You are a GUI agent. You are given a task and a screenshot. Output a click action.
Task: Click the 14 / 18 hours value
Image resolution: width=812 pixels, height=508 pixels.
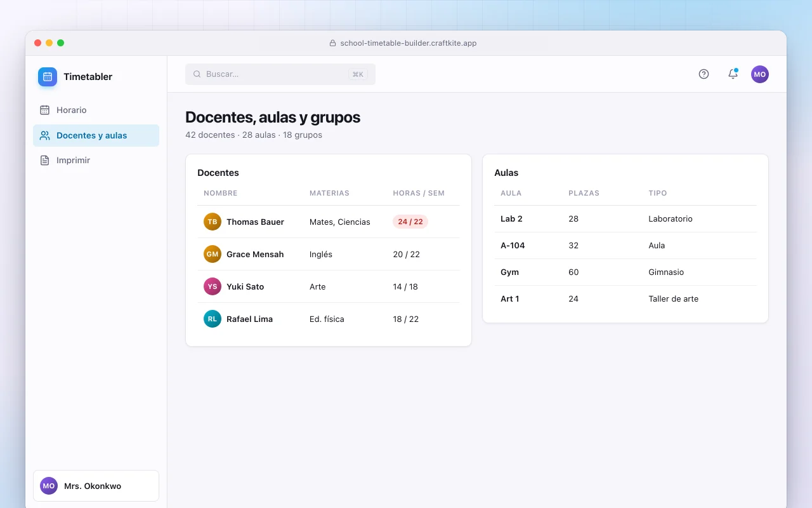pyautogui.click(x=405, y=286)
